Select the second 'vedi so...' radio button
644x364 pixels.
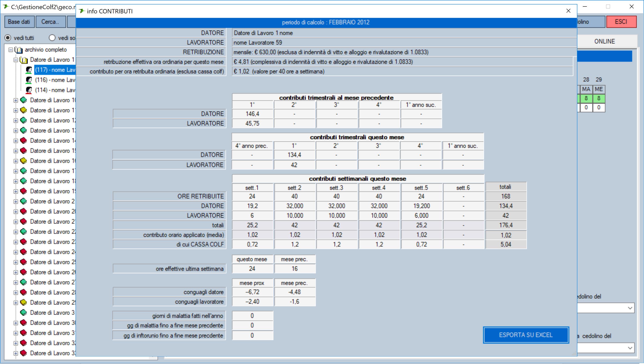pos(52,38)
